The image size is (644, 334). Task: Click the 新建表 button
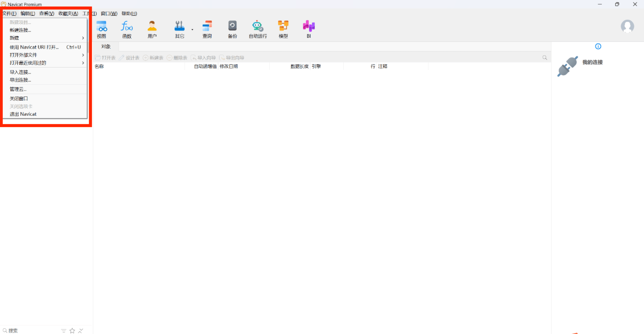153,58
